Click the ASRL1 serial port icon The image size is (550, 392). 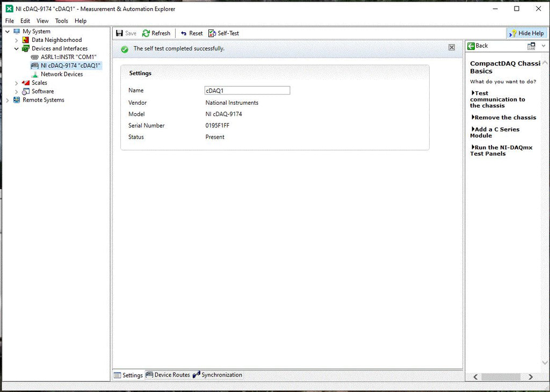point(34,57)
